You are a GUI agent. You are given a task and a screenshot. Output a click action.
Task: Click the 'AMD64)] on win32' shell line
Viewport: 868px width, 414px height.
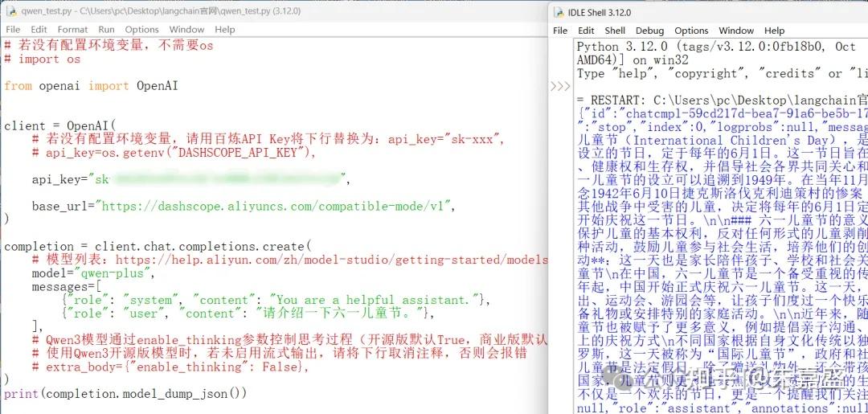click(x=631, y=59)
